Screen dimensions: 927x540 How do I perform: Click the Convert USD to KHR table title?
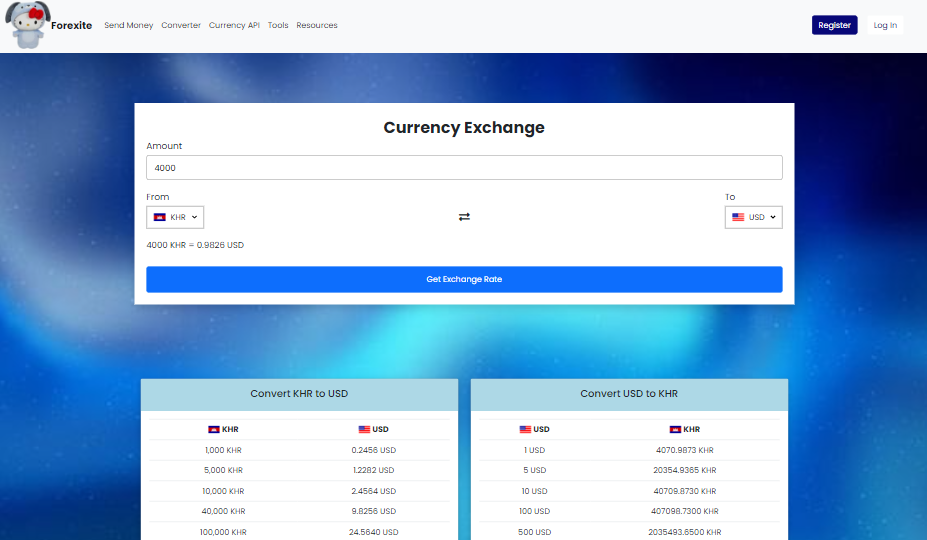(629, 394)
